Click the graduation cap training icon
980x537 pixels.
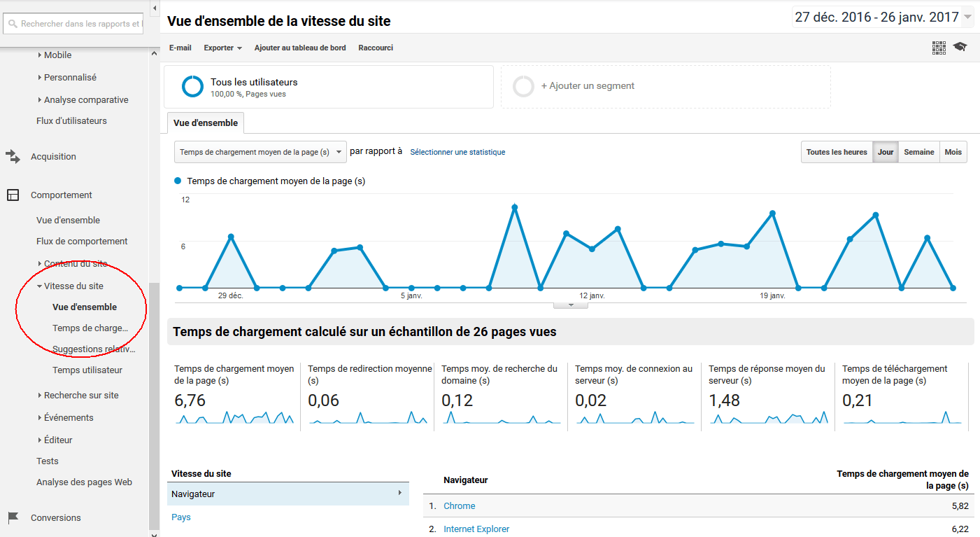[x=960, y=47]
